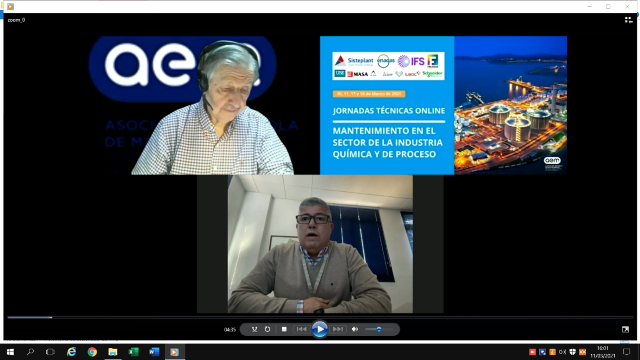Switch to Word from the taskbar
Screen dimensions: 640x360
[154, 352]
